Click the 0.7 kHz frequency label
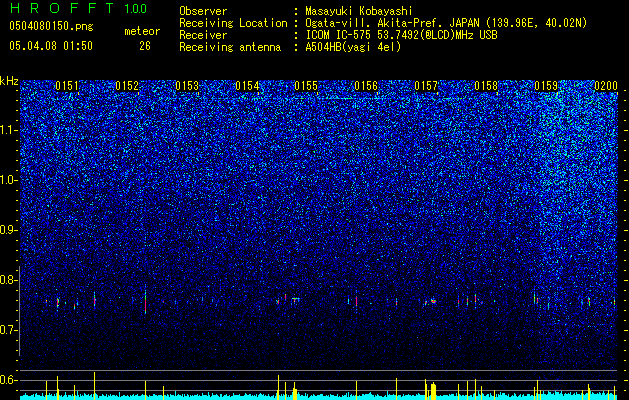Image resolution: width=629 pixels, height=400 pixels. 9,330
